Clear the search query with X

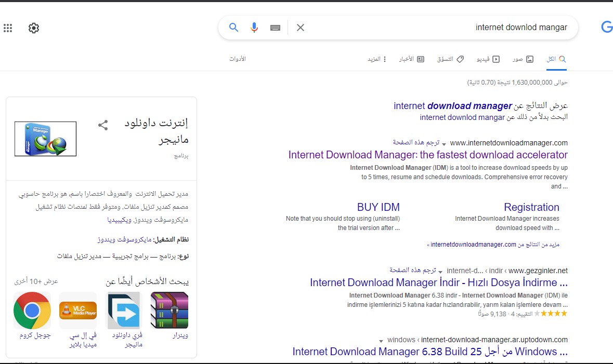(300, 28)
